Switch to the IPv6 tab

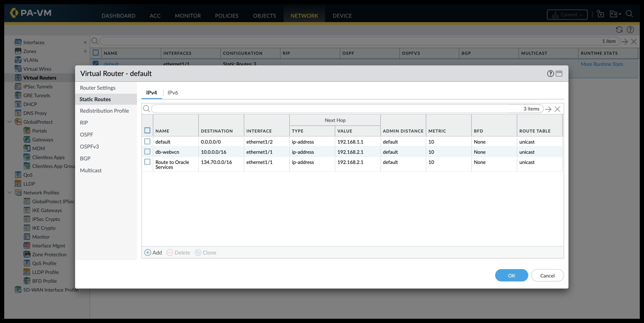coord(173,93)
